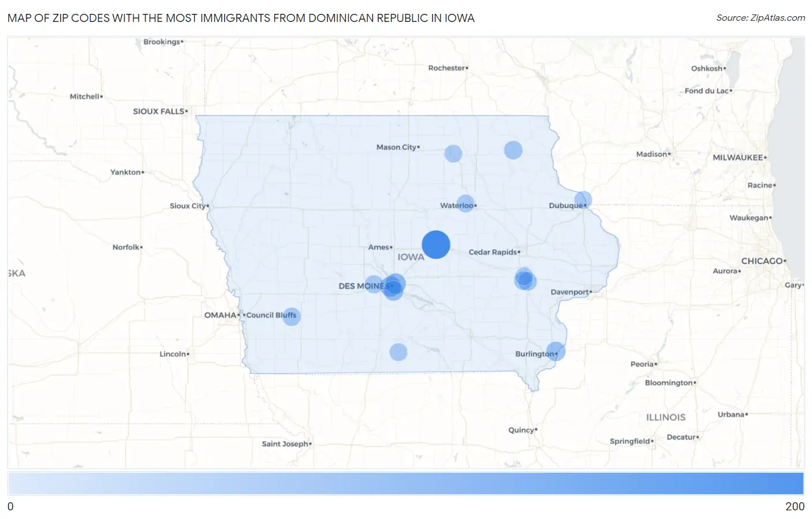Click the Aurora city label
The height and width of the screenshot is (519, 812).
tap(727, 271)
